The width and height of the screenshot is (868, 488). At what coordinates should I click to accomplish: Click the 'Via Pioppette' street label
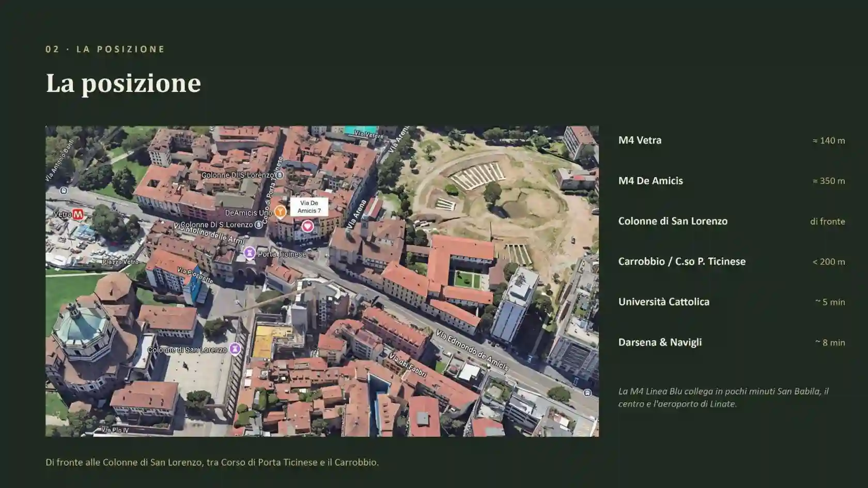[195, 275]
